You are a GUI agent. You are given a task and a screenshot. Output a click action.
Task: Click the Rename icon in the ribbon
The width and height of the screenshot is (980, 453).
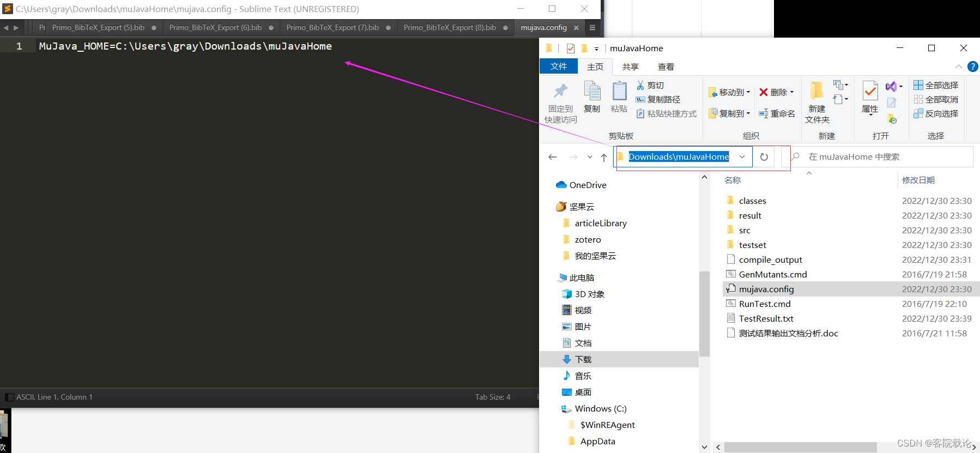pos(764,113)
